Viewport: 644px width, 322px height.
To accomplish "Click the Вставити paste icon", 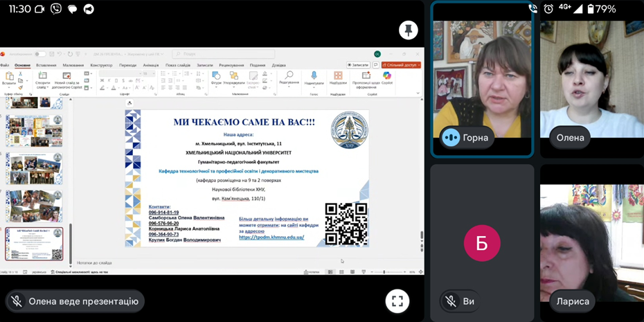I will point(10,77).
